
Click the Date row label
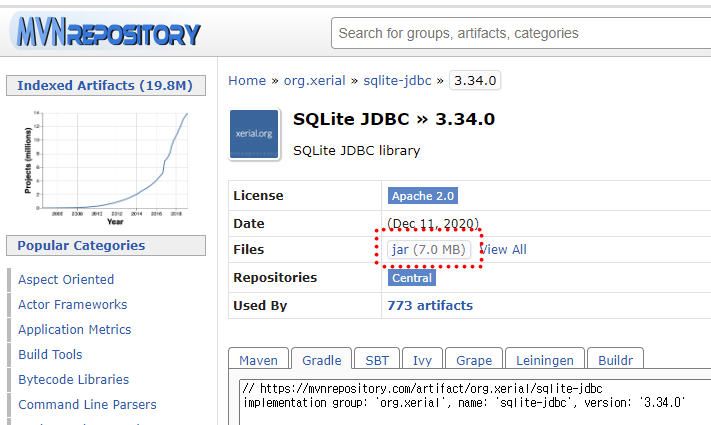(248, 224)
